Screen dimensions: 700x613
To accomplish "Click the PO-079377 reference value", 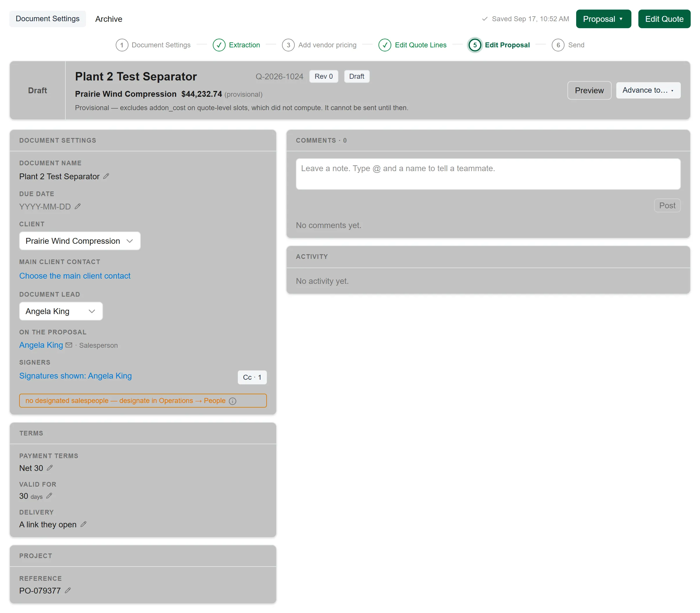I will pyautogui.click(x=40, y=590).
